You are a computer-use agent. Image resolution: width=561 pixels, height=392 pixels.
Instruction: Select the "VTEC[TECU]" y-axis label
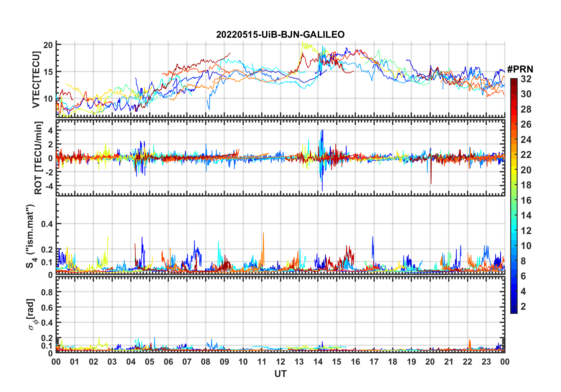(x=36, y=80)
